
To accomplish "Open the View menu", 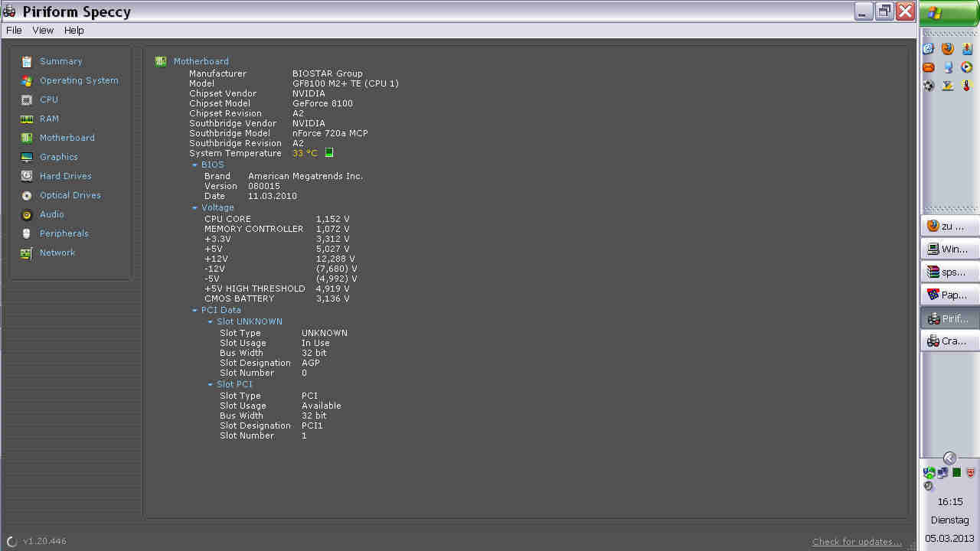I will click(43, 31).
